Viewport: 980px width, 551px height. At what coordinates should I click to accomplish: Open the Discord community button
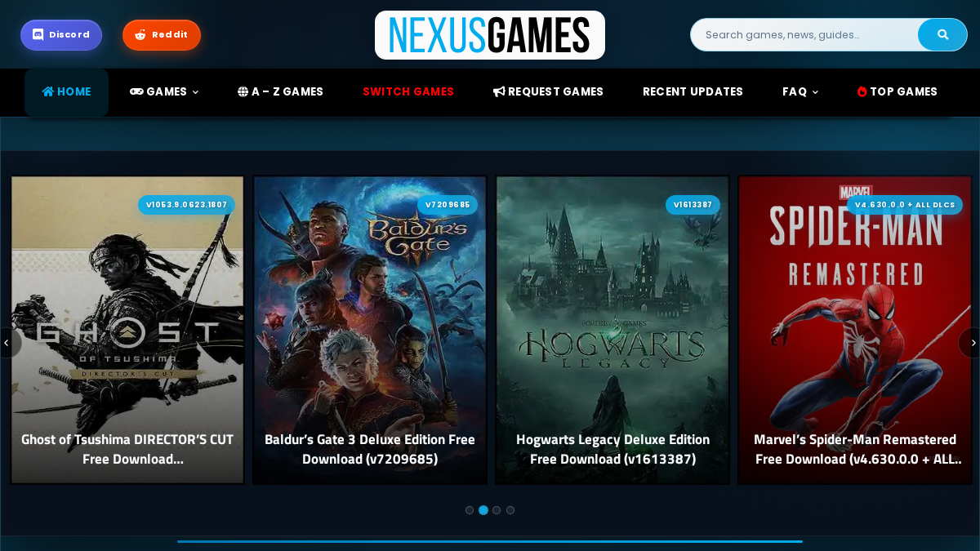(x=61, y=35)
